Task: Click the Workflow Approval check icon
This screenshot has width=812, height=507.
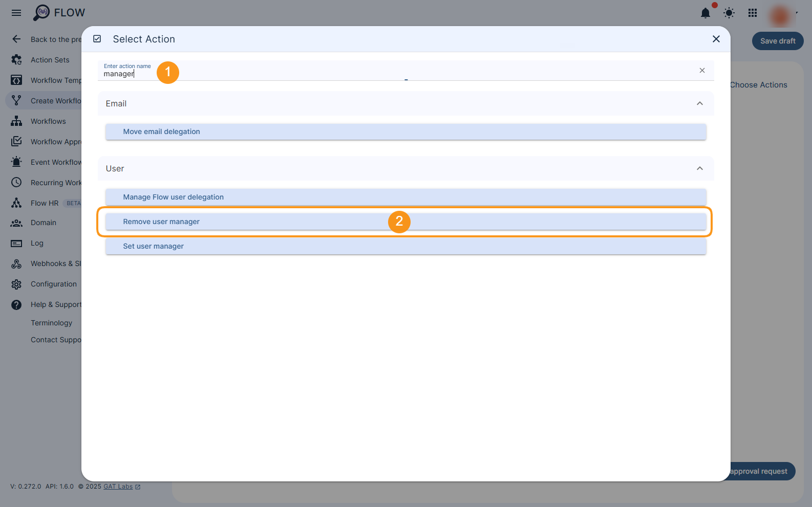Action: click(x=16, y=142)
